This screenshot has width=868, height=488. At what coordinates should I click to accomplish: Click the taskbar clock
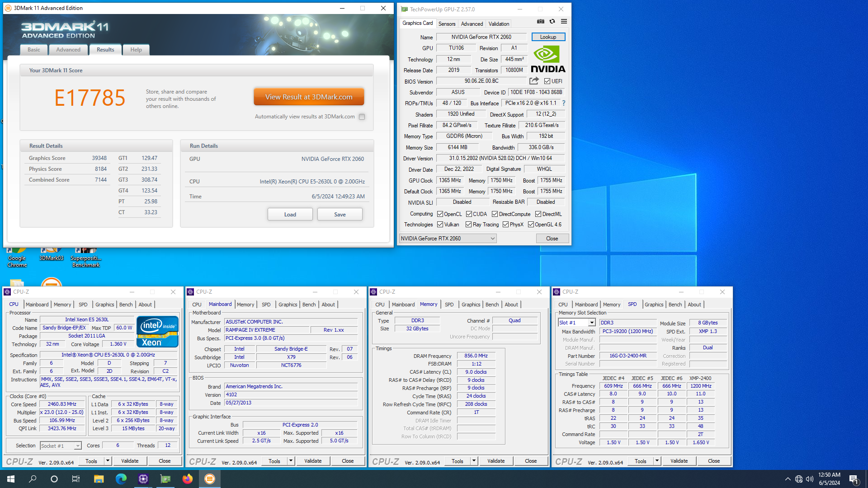point(829,479)
